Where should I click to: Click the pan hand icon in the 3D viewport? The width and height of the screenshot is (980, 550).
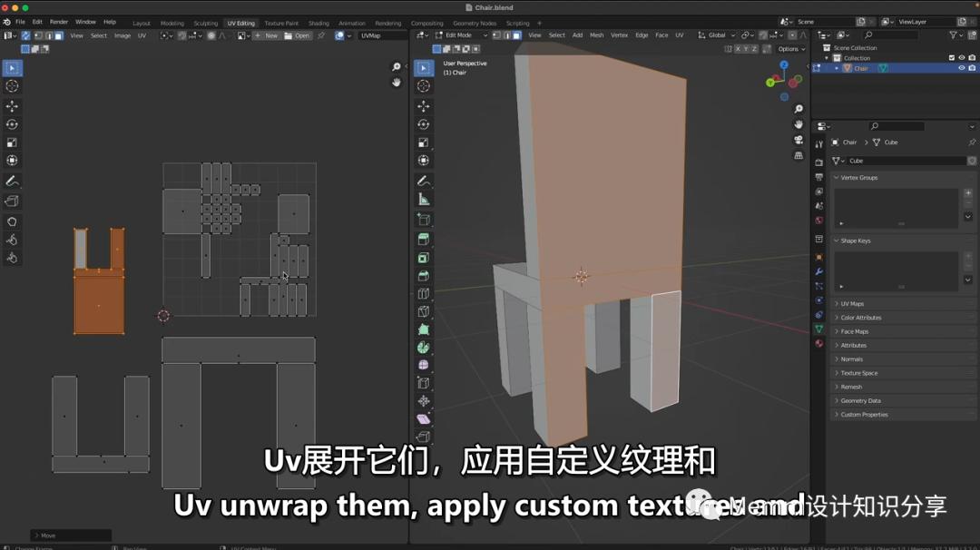(799, 124)
